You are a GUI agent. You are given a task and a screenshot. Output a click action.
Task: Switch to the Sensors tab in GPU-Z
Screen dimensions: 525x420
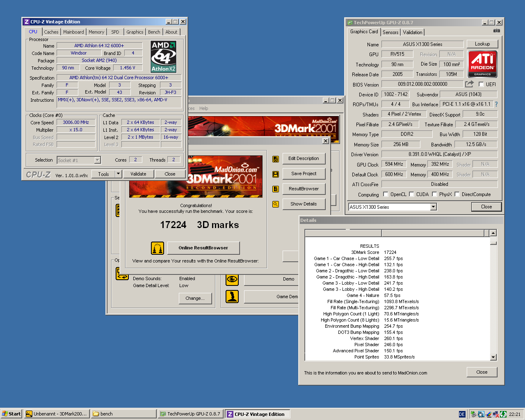tap(390, 32)
